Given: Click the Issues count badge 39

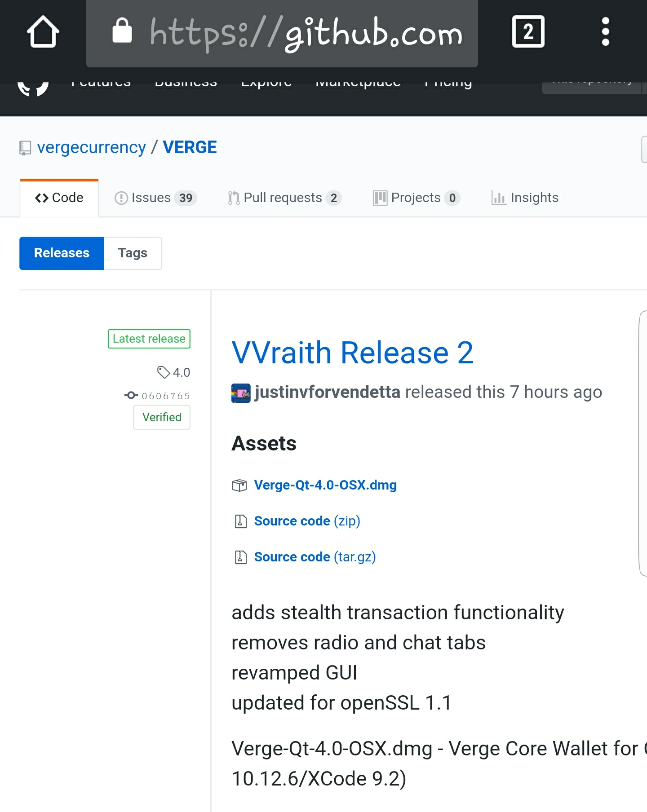Looking at the screenshot, I should pos(186,198).
